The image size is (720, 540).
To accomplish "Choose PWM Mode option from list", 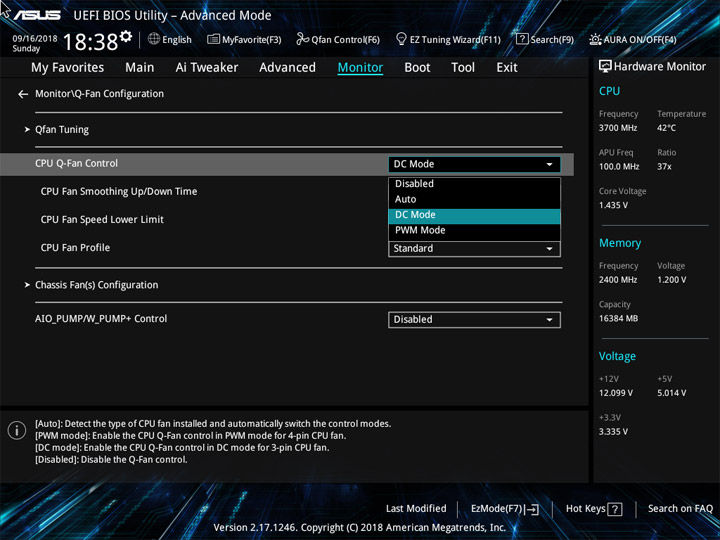I will (474, 231).
